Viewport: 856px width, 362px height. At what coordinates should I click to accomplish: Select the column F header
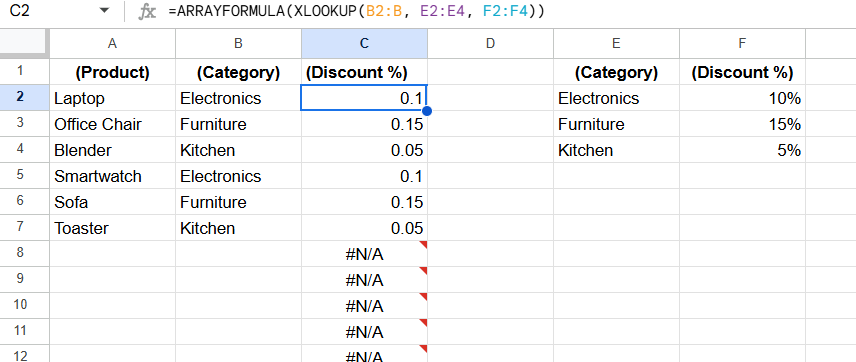742,44
